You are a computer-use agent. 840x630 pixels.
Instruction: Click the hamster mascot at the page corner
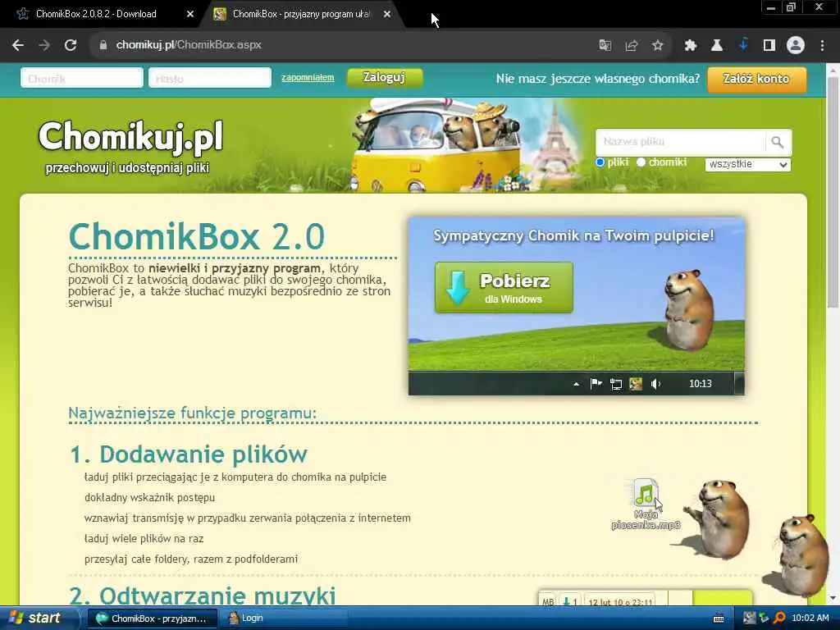797,555
